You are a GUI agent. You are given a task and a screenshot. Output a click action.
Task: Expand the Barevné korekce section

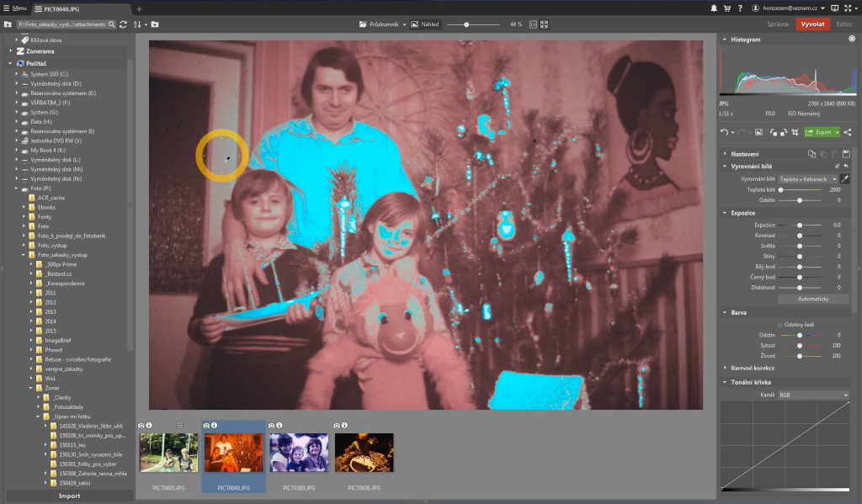725,368
